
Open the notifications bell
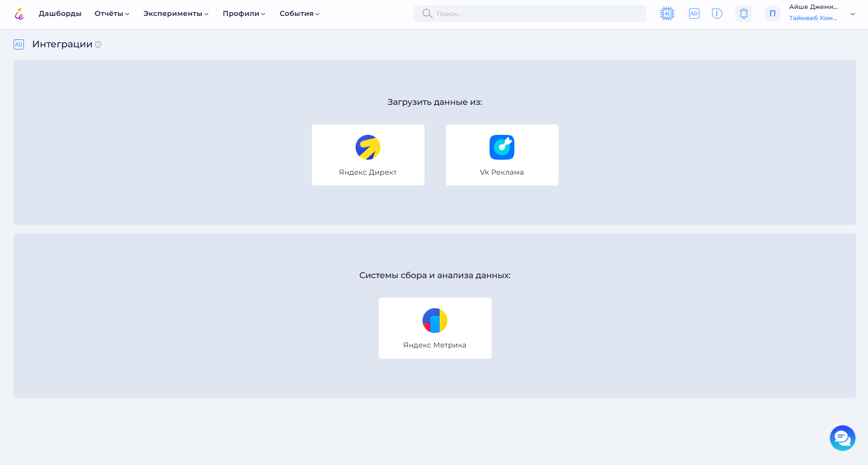click(x=743, y=13)
